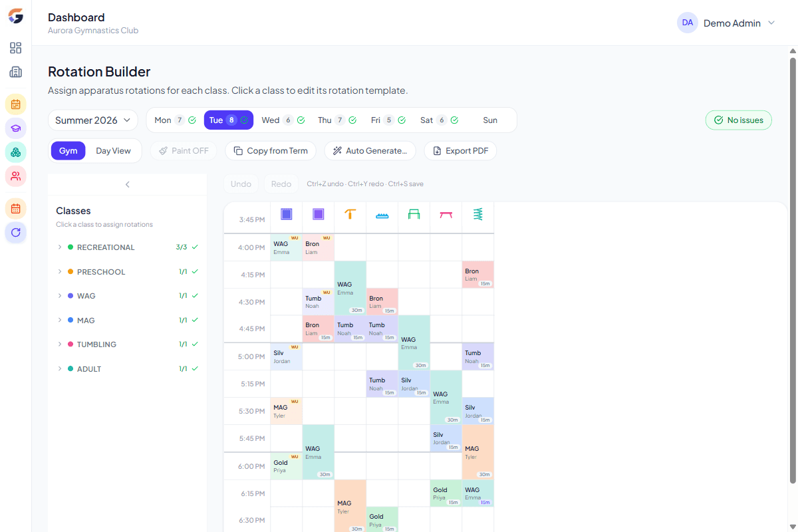Click the scrollbar up arrow
This screenshot has height=532, width=798.
pos(793,51)
